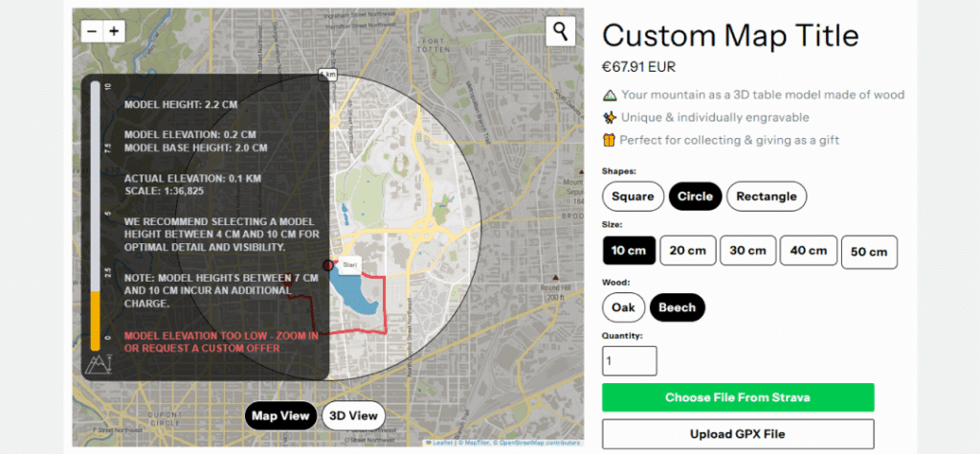Click the km radius handle atop circle
The width and height of the screenshot is (980, 454).
point(328,74)
